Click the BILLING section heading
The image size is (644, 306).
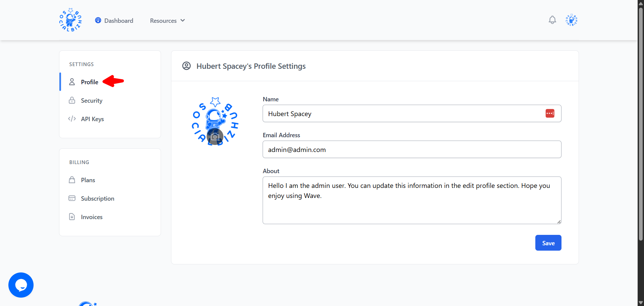[x=79, y=162]
